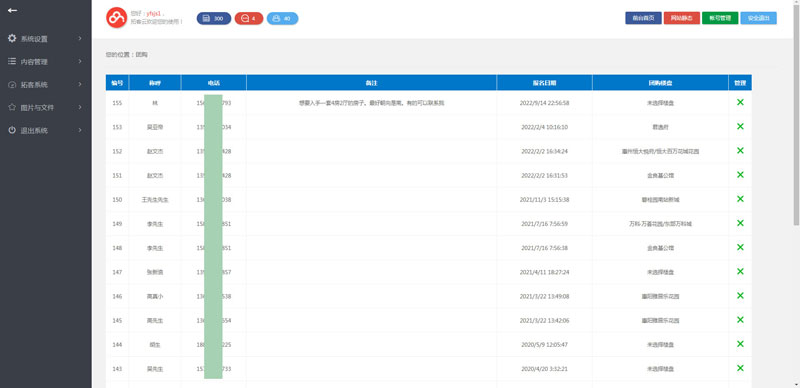Click the red 网站静态 button

click(682, 18)
